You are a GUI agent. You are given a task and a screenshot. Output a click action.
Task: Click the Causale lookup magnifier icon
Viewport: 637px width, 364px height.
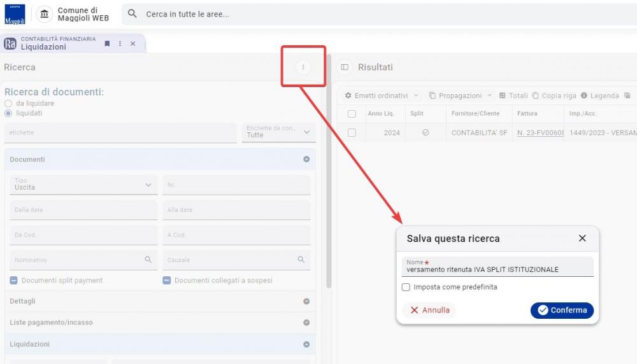301,259
